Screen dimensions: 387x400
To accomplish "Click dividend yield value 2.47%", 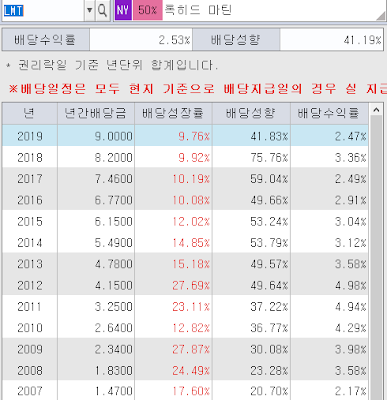I will (x=351, y=136).
